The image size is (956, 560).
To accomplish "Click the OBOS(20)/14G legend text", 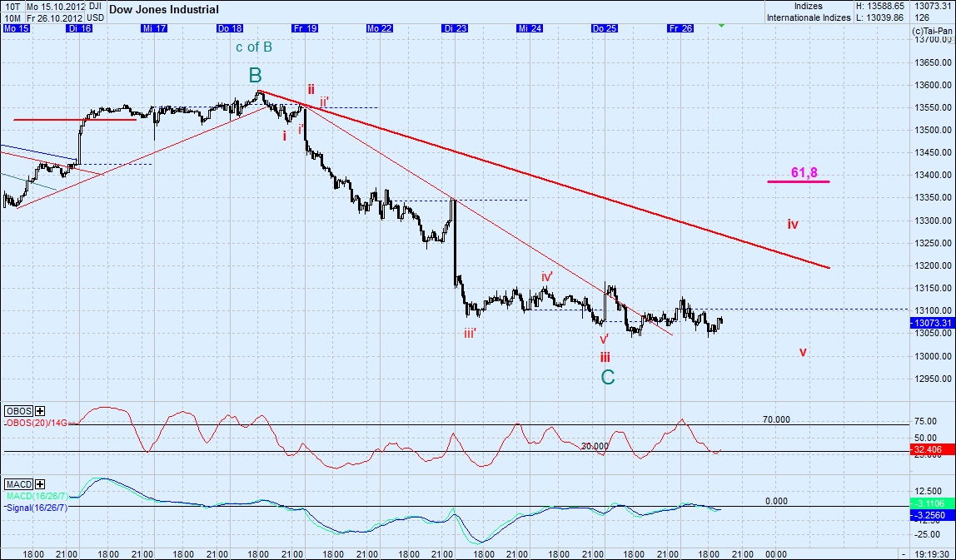I will point(35,423).
